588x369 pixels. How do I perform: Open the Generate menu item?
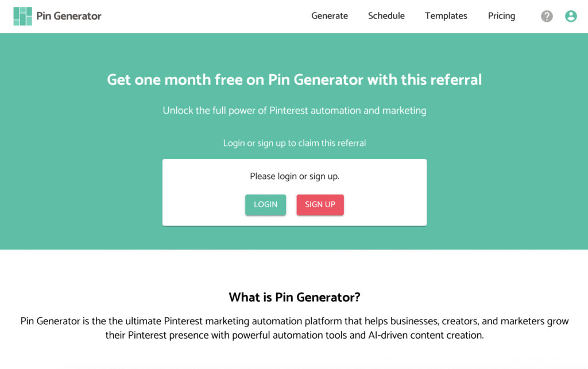[x=330, y=16]
